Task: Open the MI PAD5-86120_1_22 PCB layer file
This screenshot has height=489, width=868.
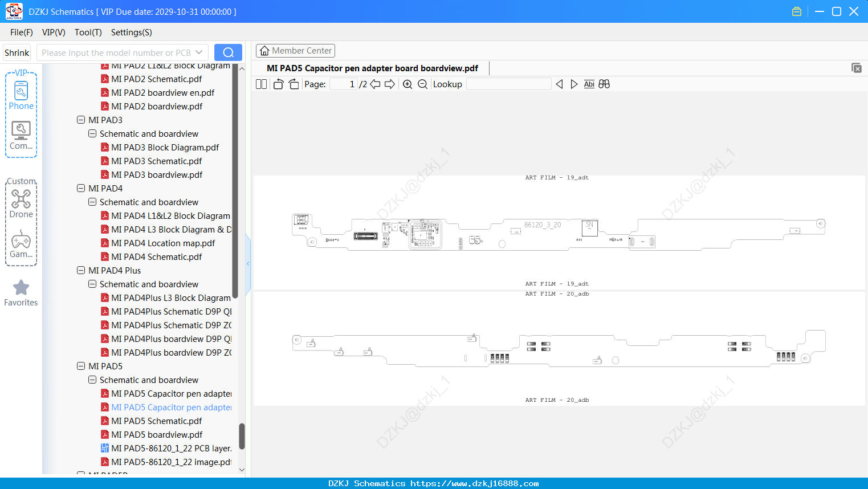Action: [166, 449]
